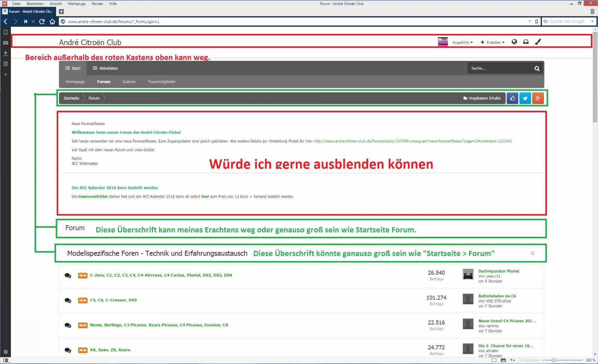Reload the current page
598x364 pixels.
click(42, 22)
